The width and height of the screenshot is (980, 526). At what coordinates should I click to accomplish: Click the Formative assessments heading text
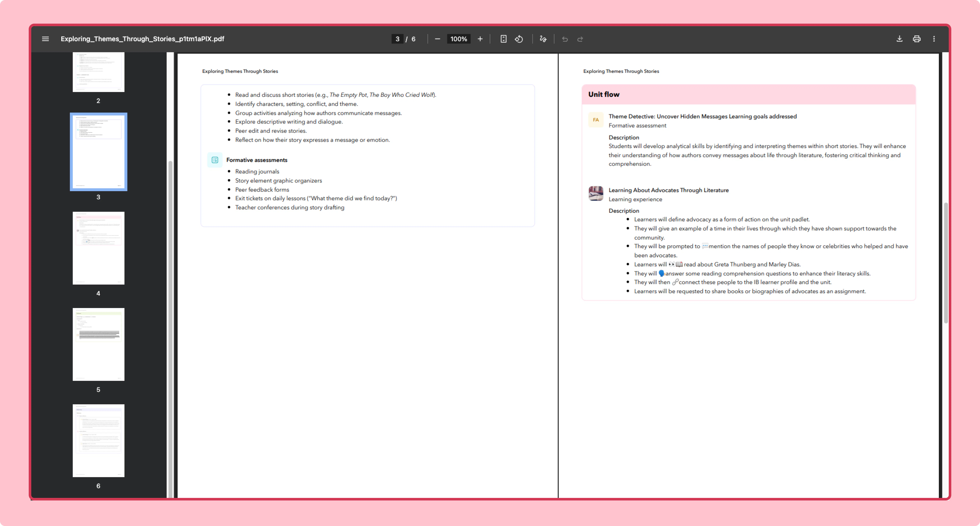(x=257, y=160)
